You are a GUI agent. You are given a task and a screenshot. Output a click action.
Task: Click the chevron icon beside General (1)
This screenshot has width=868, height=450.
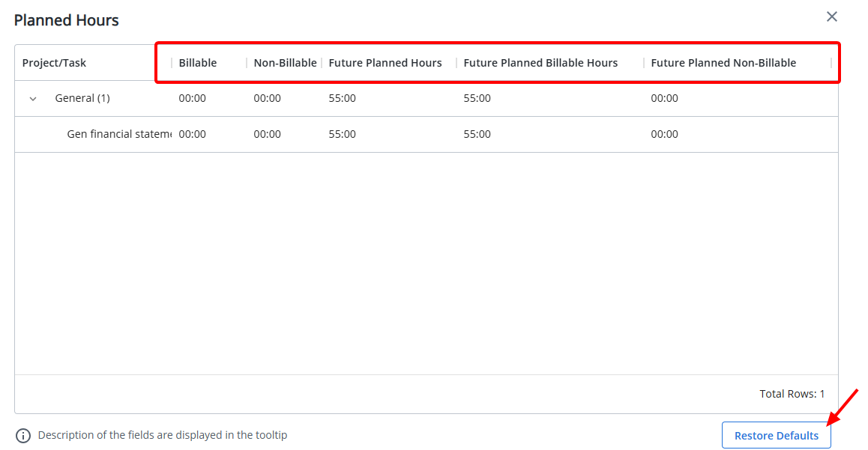(31, 98)
